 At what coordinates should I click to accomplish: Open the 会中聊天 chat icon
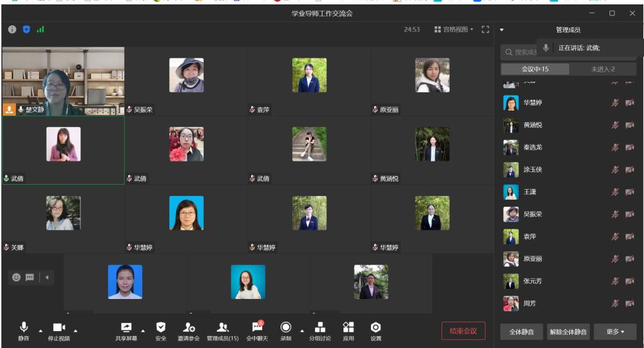pos(257,328)
